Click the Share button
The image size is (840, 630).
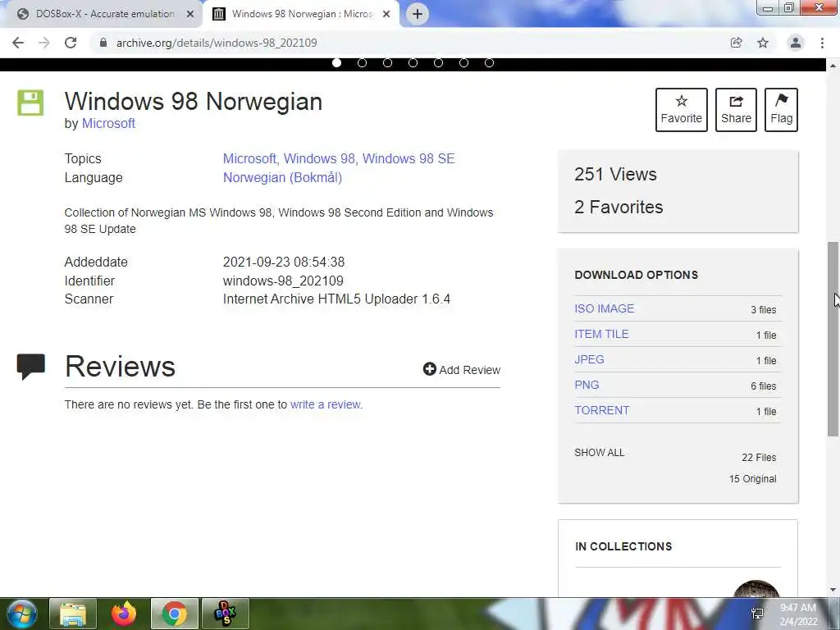pos(736,110)
